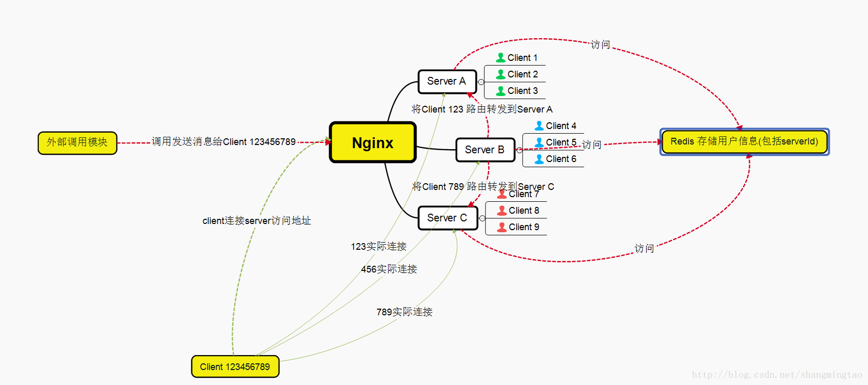
Task: Click the 访问 label on Server A's arc
Action: coord(601,45)
